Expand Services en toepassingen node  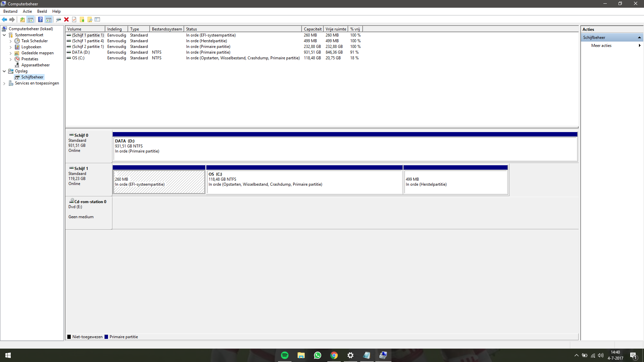pyautogui.click(x=4, y=83)
